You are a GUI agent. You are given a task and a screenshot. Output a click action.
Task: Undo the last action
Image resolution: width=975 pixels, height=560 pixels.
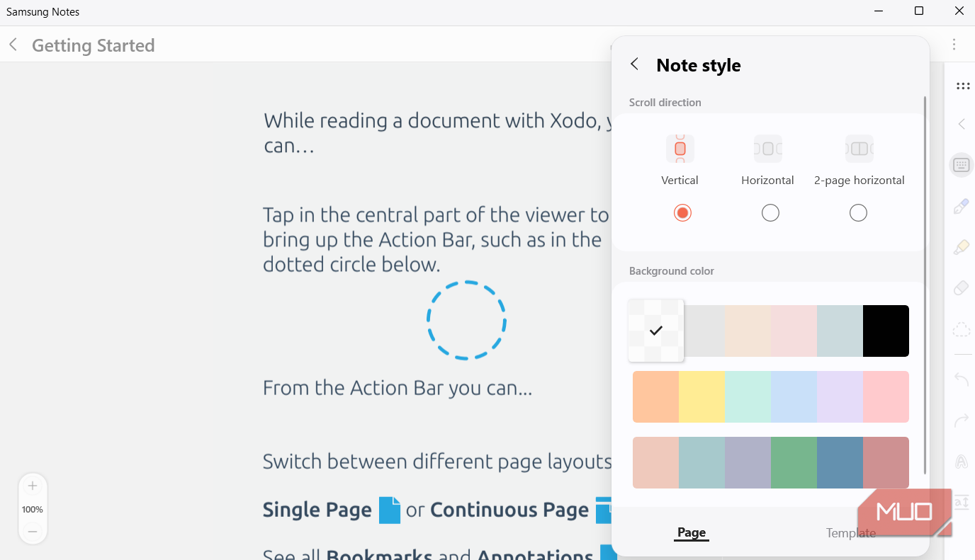pyautogui.click(x=962, y=380)
